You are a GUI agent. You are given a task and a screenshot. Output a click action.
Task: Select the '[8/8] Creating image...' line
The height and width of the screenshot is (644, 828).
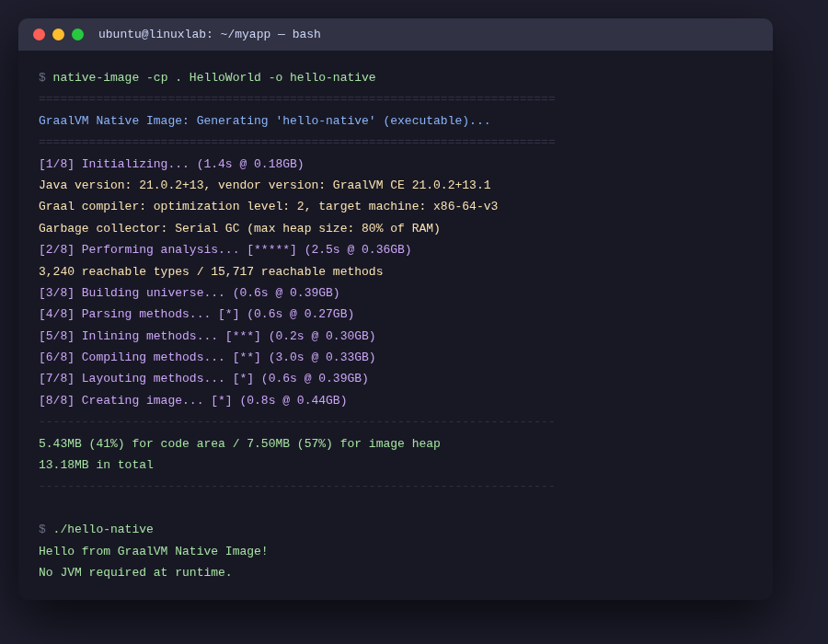[193, 400]
